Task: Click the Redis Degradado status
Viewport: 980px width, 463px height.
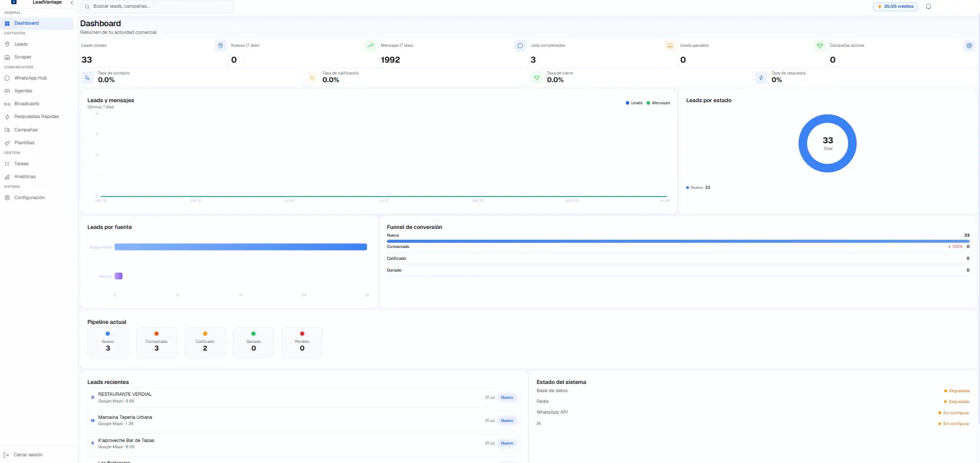Action: [957, 402]
